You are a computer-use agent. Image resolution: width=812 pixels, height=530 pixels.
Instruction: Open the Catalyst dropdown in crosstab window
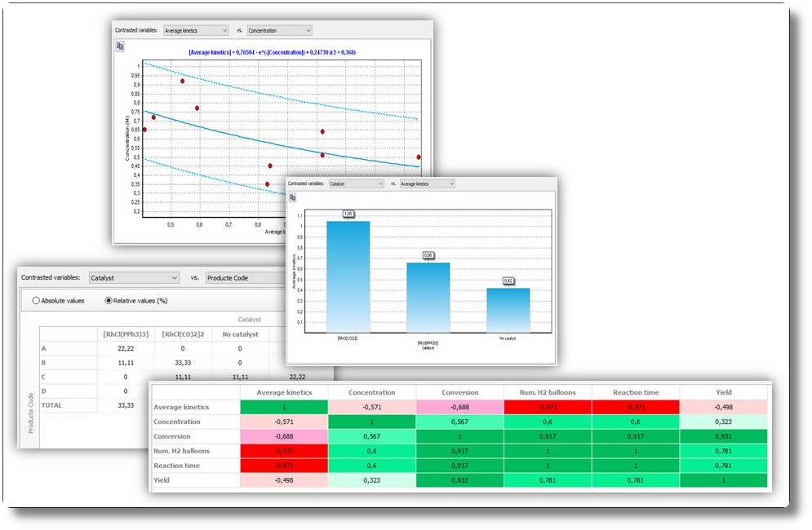134,278
